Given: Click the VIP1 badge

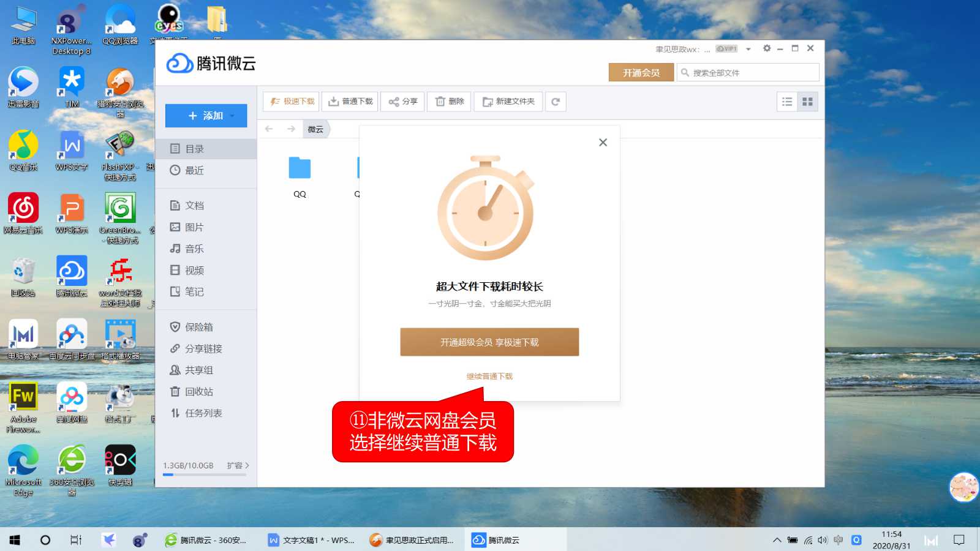Looking at the screenshot, I should (726, 49).
